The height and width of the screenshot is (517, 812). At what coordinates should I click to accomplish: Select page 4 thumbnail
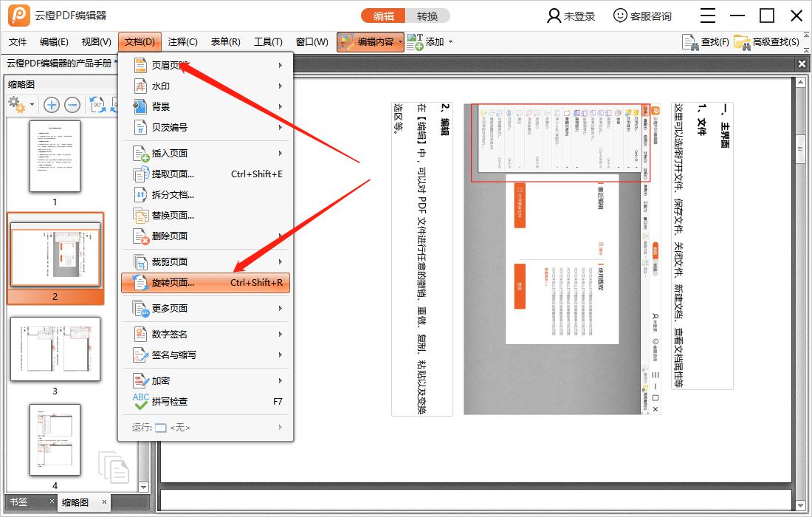(x=55, y=439)
